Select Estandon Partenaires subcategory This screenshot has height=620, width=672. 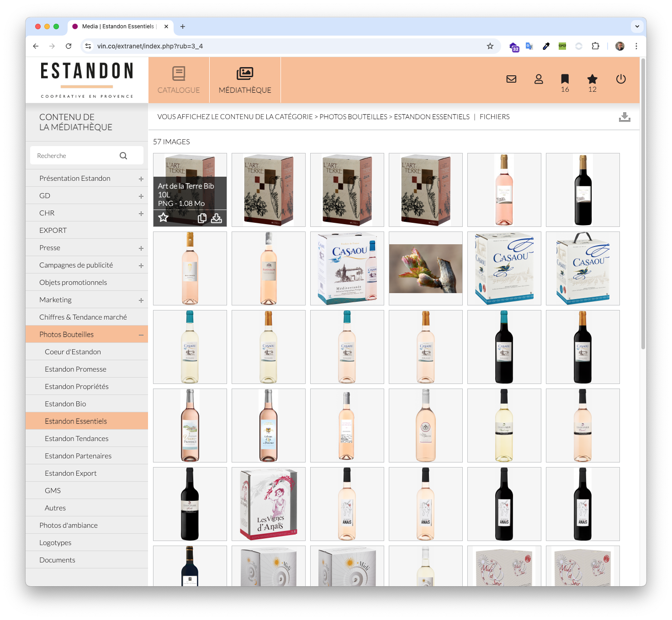87,456
